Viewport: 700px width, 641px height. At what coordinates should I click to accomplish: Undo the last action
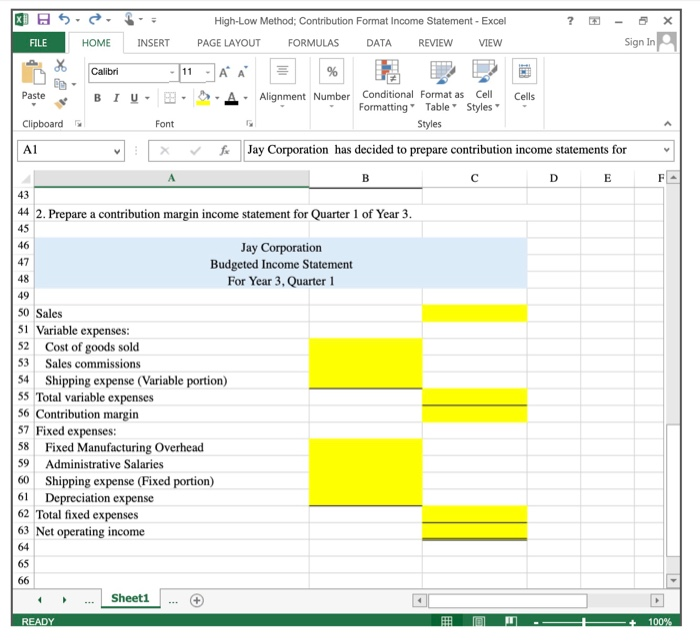tap(64, 19)
